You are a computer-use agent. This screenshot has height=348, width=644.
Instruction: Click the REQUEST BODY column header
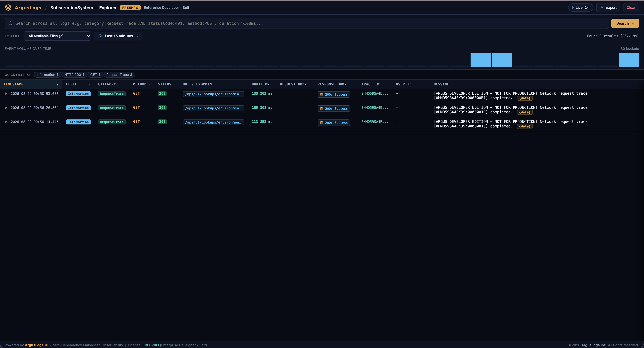293,84
